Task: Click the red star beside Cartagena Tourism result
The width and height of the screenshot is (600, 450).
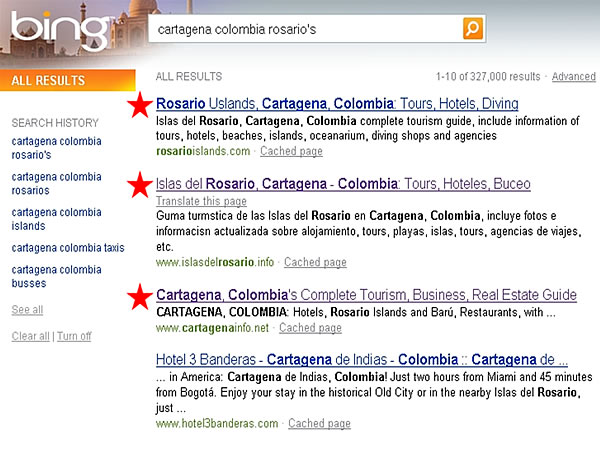Action: pos(142,295)
